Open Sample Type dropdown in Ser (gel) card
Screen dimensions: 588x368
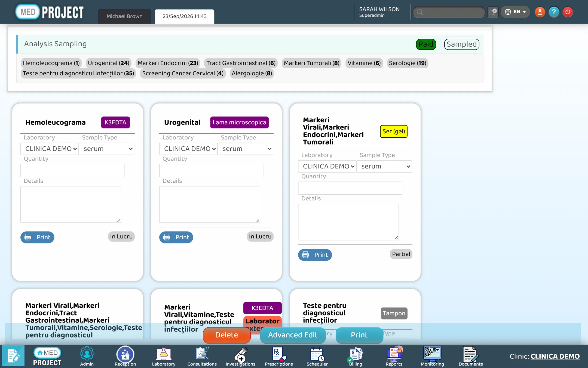(384, 166)
